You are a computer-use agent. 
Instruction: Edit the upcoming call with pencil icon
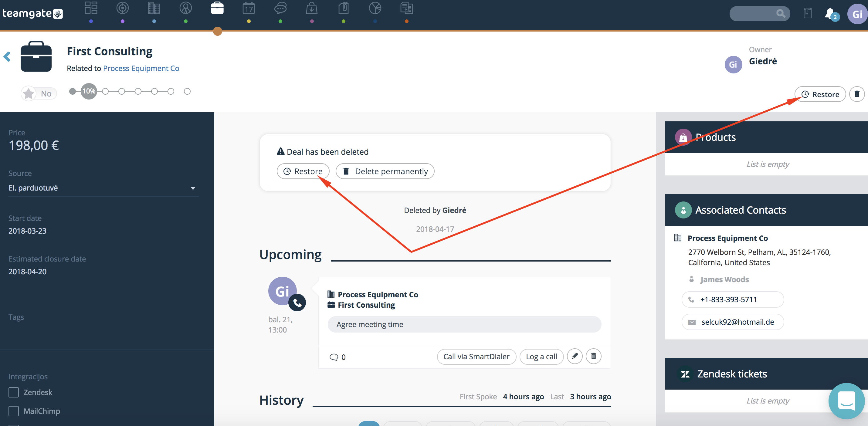tap(575, 356)
